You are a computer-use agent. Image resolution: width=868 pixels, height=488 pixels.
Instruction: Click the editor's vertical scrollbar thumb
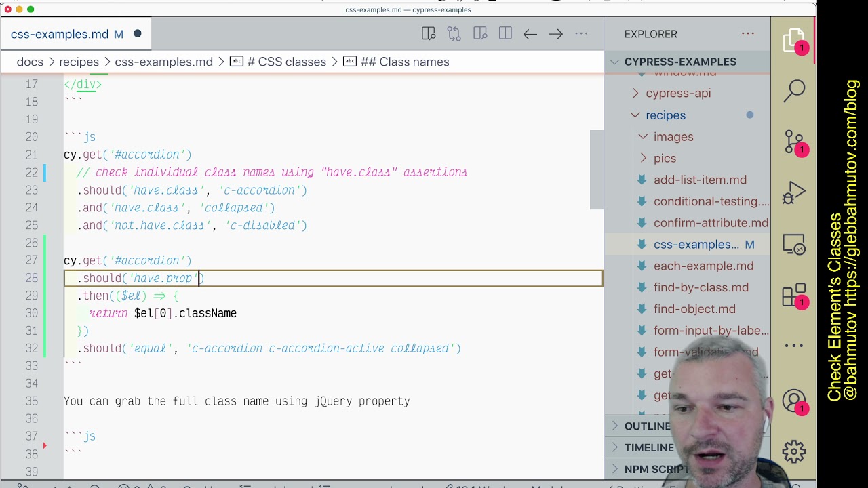597,169
